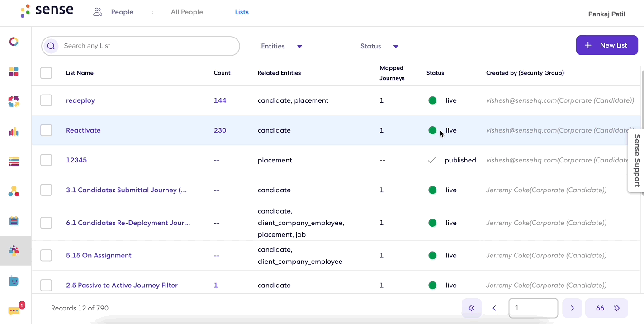Check the 6.1 Candidates Re-Deployment checkbox

[46, 223]
